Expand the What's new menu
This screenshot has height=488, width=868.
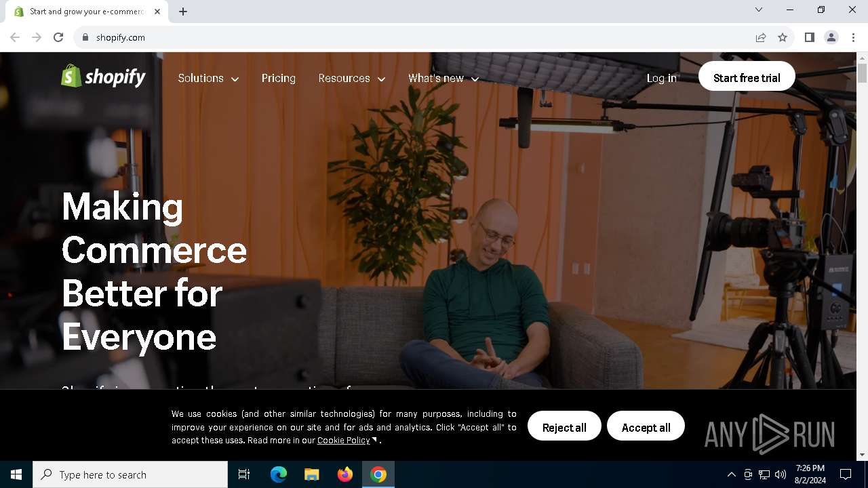point(443,79)
